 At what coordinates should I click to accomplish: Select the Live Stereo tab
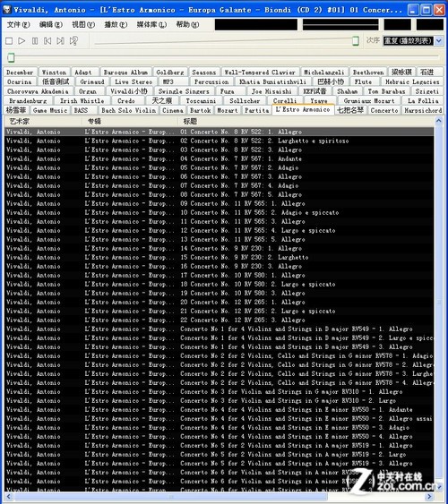pos(134,82)
